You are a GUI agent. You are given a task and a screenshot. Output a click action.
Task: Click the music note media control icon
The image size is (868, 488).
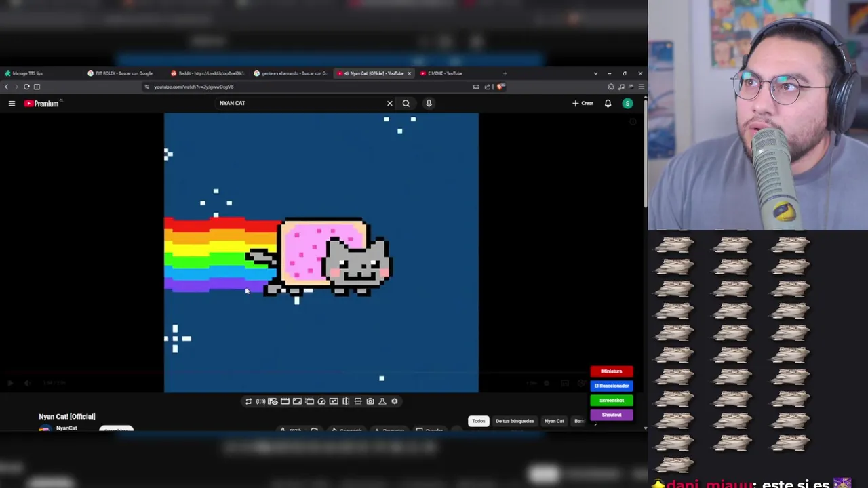click(621, 87)
